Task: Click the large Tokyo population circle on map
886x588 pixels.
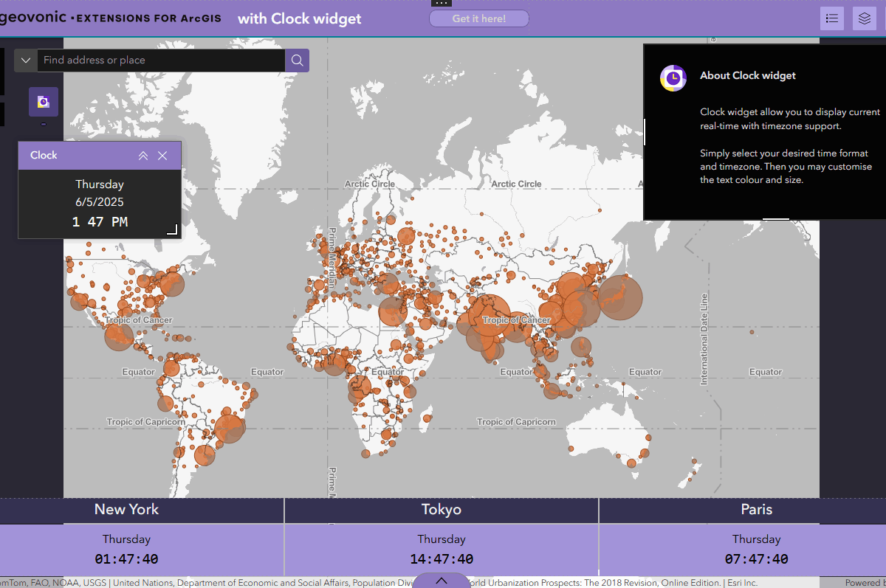Action: point(619,299)
